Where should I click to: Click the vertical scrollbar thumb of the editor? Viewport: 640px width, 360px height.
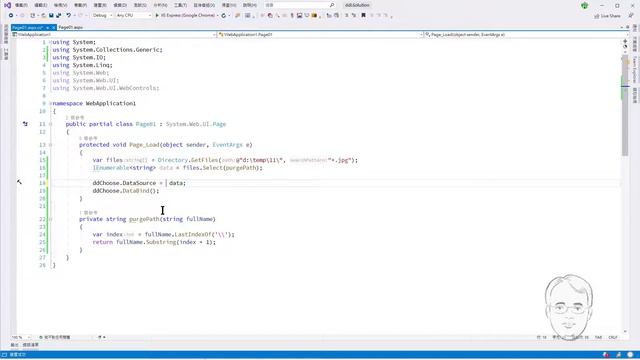625,106
